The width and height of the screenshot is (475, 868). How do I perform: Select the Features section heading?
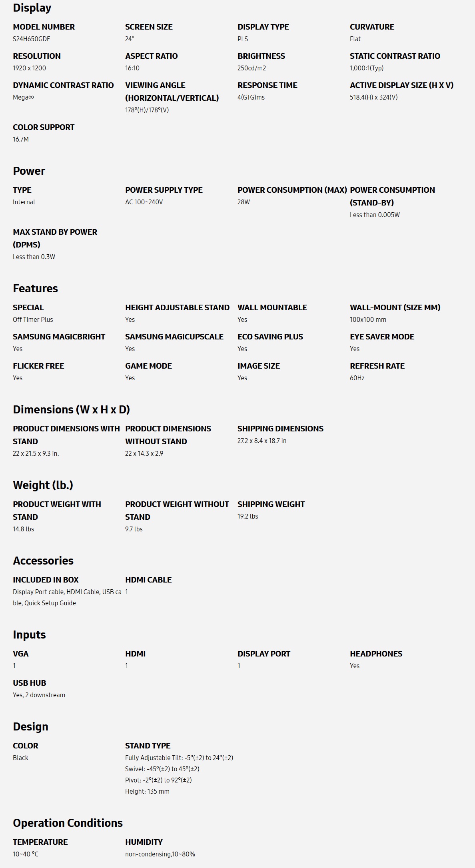[x=35, y=289]
